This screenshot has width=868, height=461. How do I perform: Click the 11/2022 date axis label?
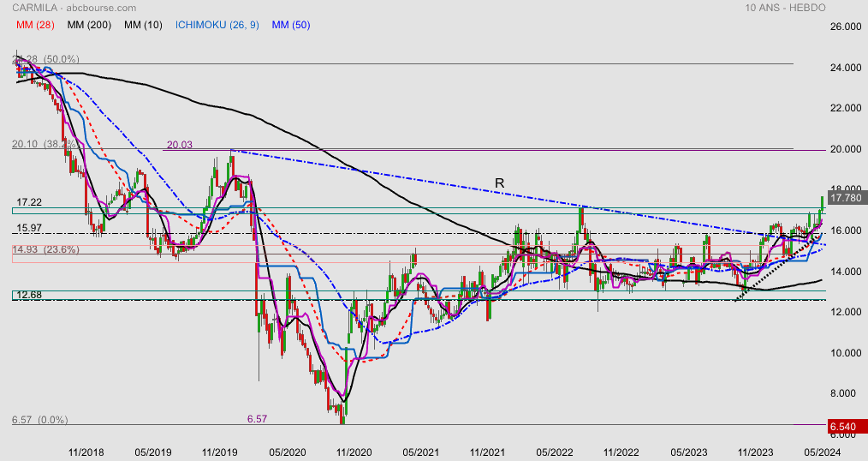[x=621, y=452]
